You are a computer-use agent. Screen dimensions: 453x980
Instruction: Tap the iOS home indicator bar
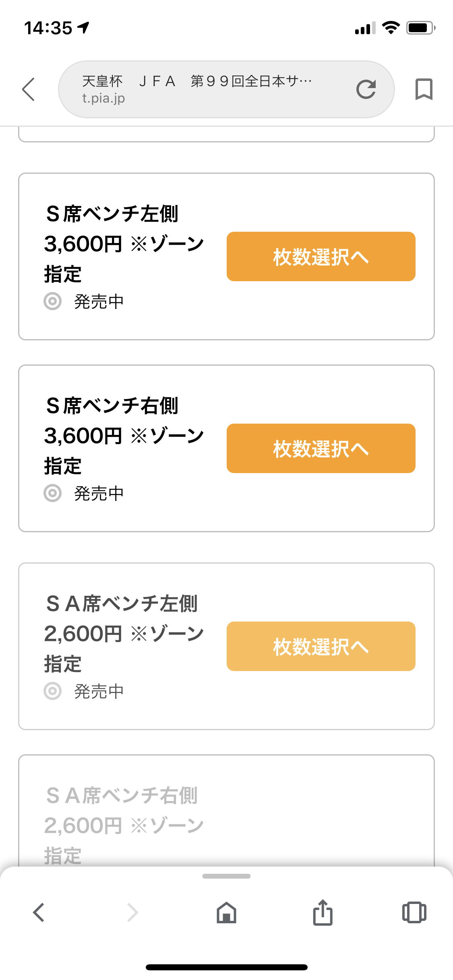click(x=226, y=967)
